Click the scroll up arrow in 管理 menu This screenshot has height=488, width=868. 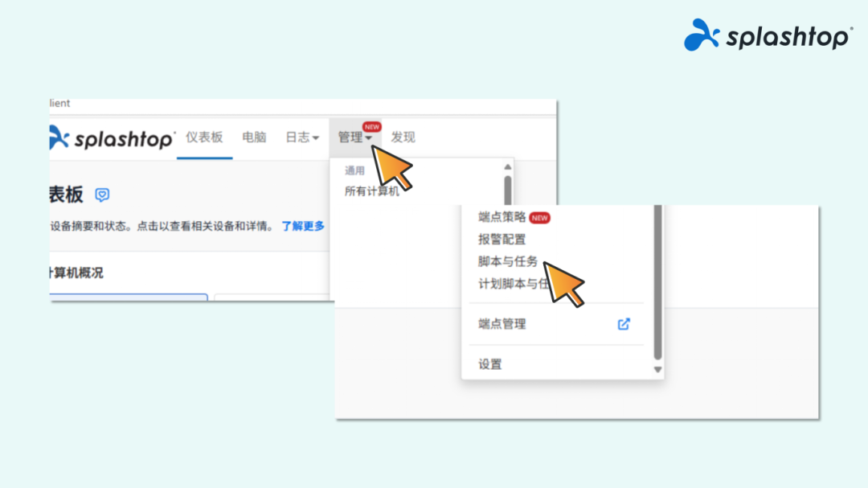[x=508, y=166]
